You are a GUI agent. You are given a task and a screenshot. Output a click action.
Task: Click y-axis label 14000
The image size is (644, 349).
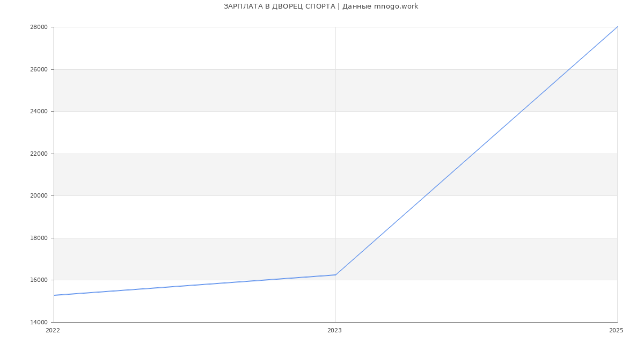coord(40,322)
